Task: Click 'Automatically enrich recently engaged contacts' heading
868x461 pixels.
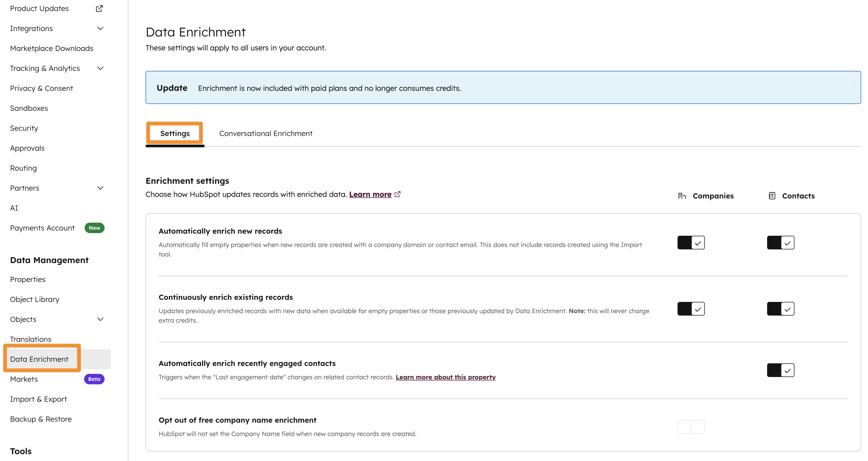Action: tap(247, 363)
